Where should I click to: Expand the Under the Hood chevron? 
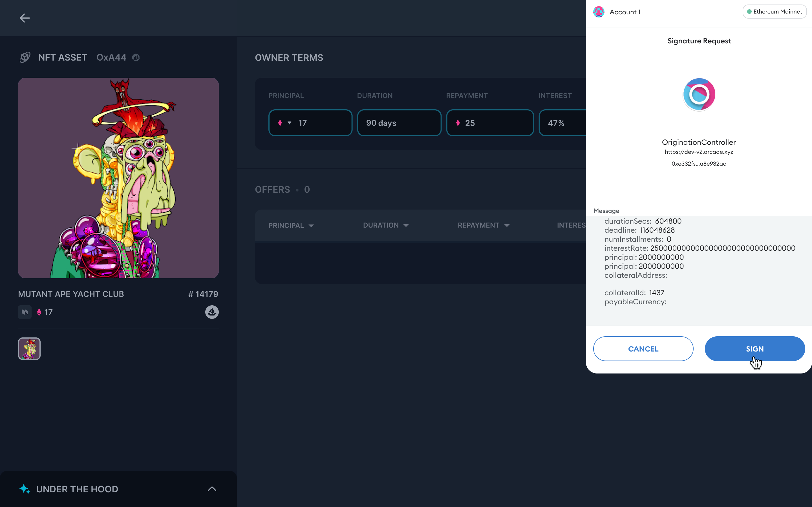[x=212, y=489]
